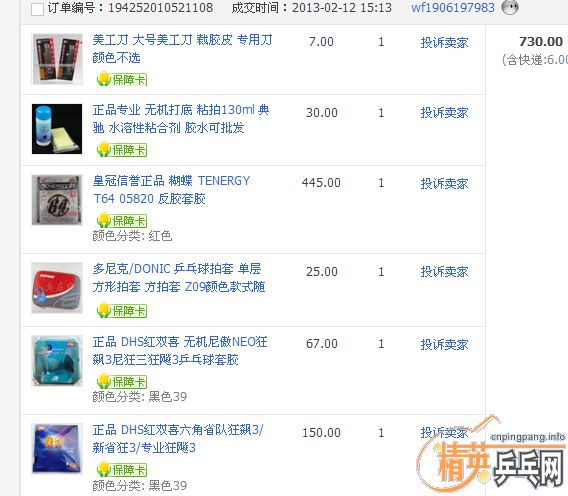Click the 精英乒乓网 watermark logo
The height and width of the screenshot is (496, 568).
tap(492, 455)
